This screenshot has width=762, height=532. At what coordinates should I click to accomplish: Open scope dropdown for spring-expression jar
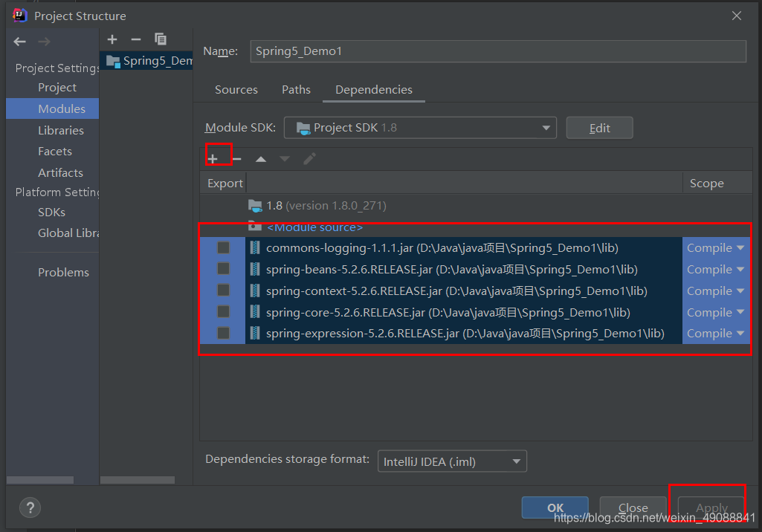pyautogui.click(x=716, y=334)
